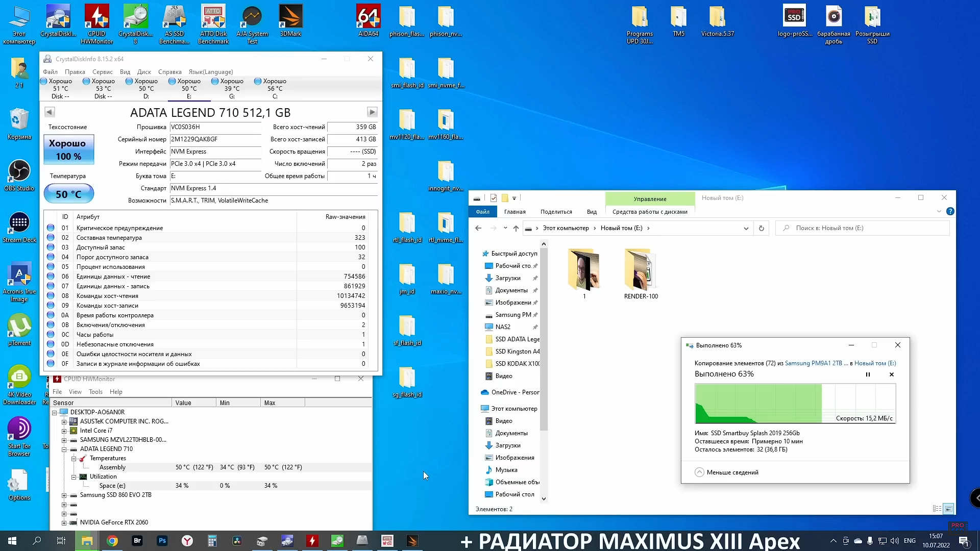
Task: Click 50 °C temperature button in CrystalDiskInfo
Action: [69, 194]
